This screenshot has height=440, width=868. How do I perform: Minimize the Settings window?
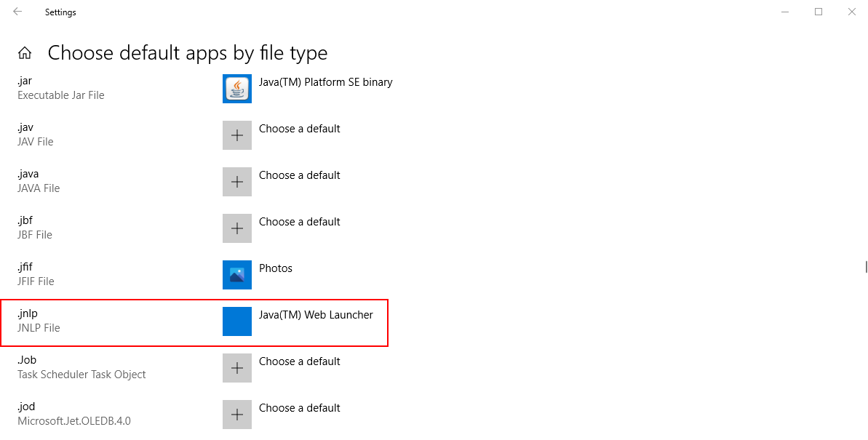784,12
